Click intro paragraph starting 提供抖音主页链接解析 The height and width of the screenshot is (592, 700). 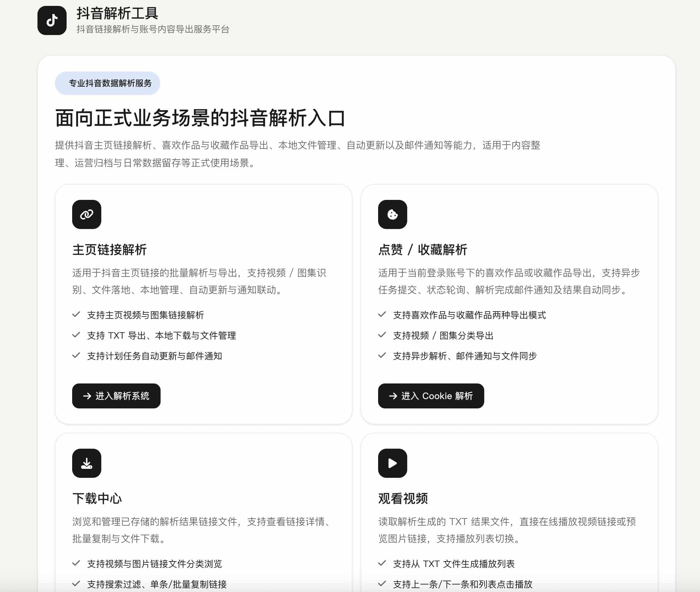tap(298, 154)
